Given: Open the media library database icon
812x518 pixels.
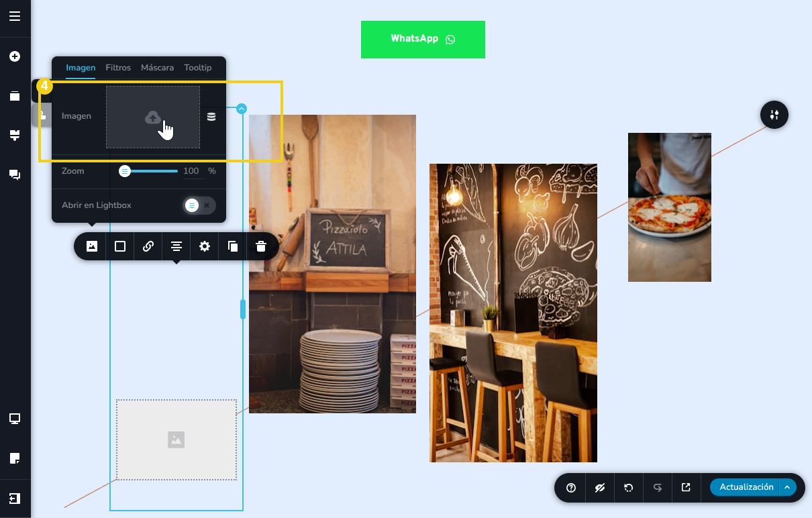Looking at the screenshot, I should click(x=211, y=117).
